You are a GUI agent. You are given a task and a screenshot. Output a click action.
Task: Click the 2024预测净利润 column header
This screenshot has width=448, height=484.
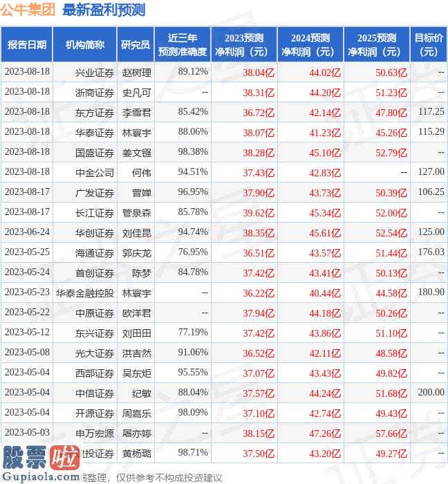tap(310, 45)
